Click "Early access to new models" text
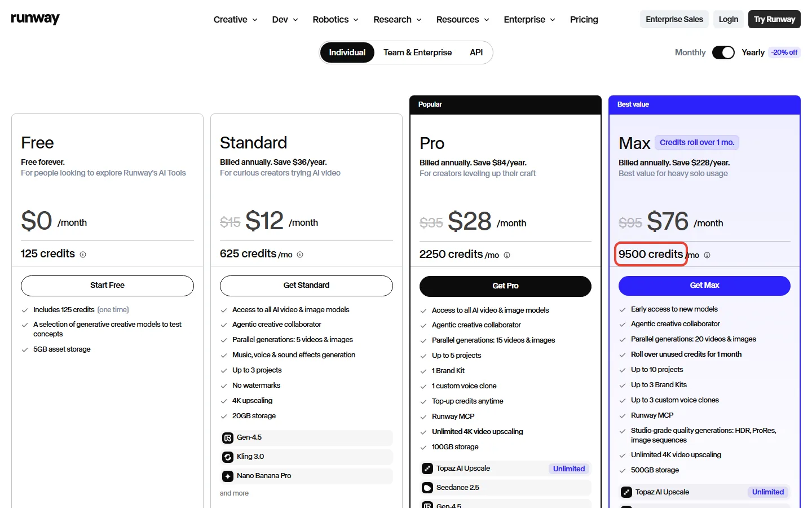 pyautogui.click(x=674, y=309)
